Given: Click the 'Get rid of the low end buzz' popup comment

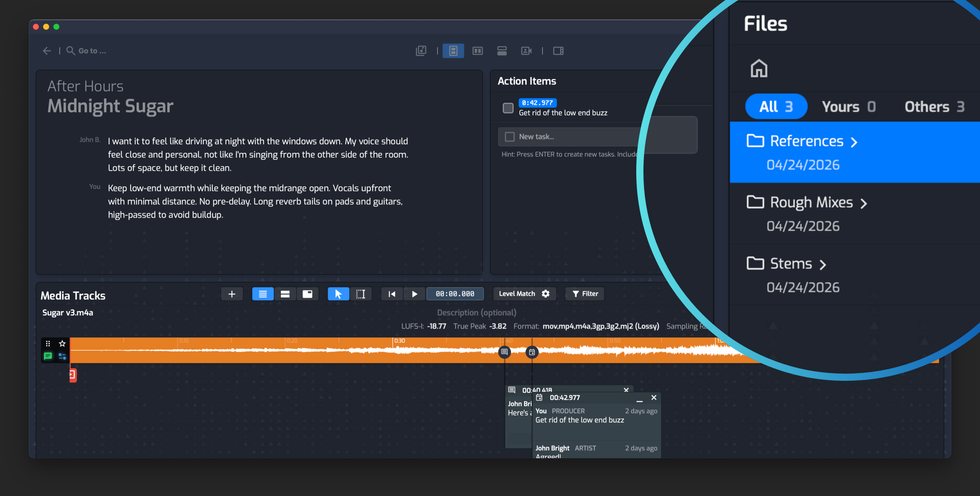Looking at the screenshot, I should click(580, 420).
